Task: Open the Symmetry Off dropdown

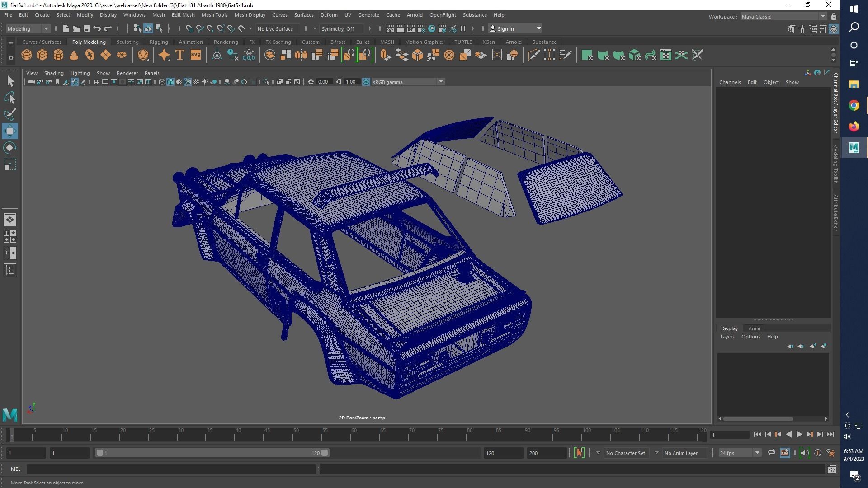Action: (341, 28)
